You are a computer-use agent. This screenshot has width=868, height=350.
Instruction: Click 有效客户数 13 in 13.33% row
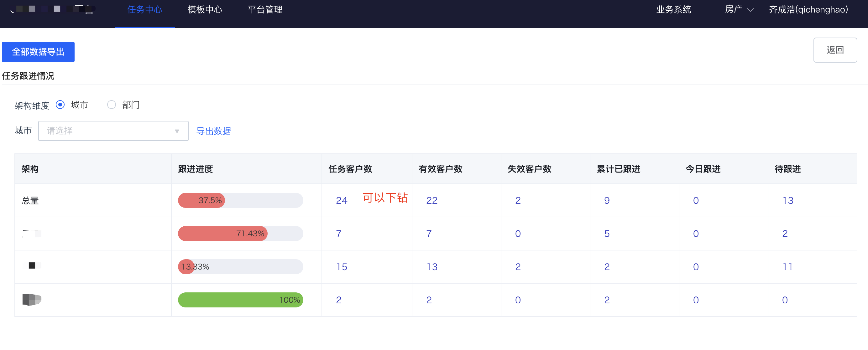point(432,267)
